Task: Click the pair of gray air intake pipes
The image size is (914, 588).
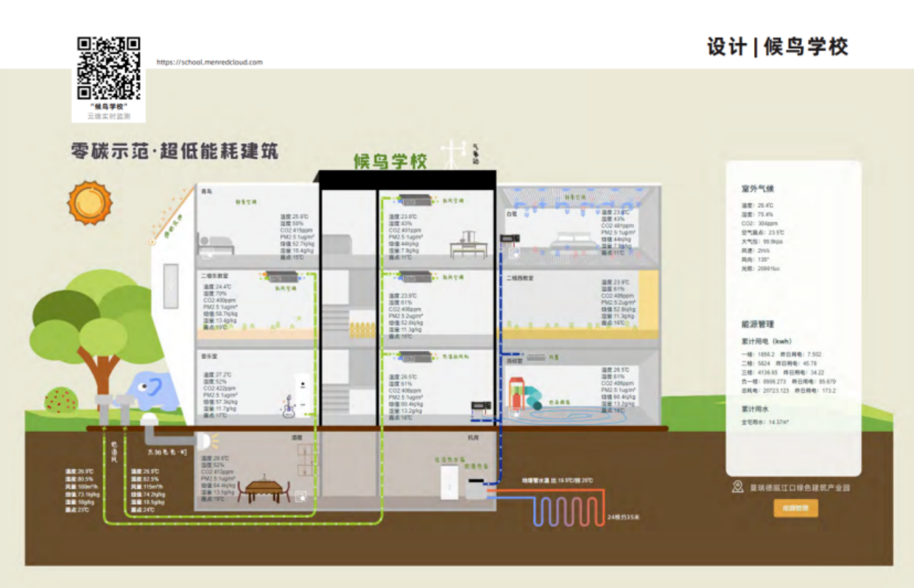Action: pyautogui.click(x=115, y=411)
